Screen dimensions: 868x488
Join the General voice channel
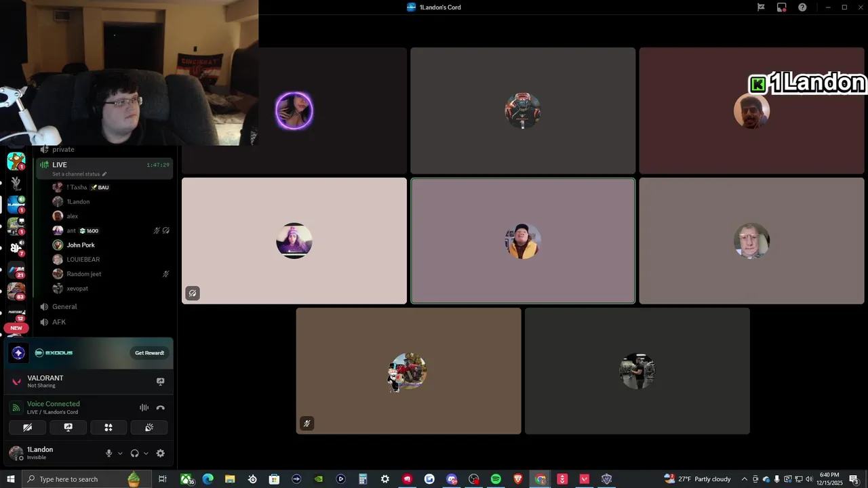click(x=105, y=306)
